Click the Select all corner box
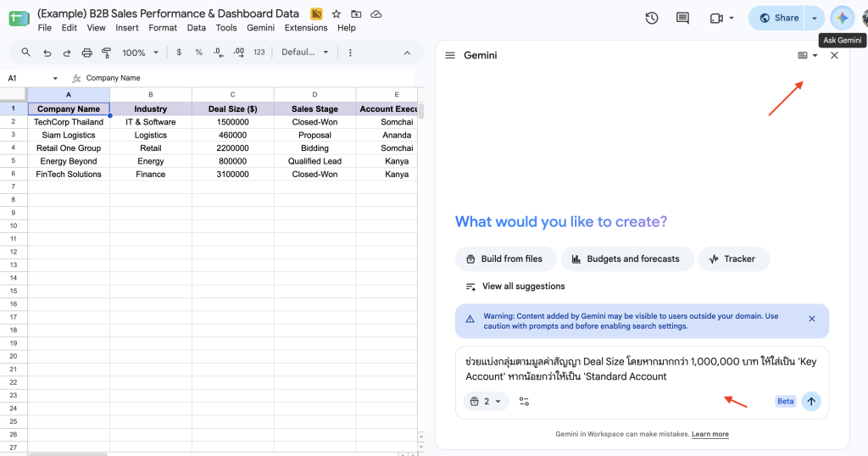This screenshot has height=456, width=868. point(14,95)
